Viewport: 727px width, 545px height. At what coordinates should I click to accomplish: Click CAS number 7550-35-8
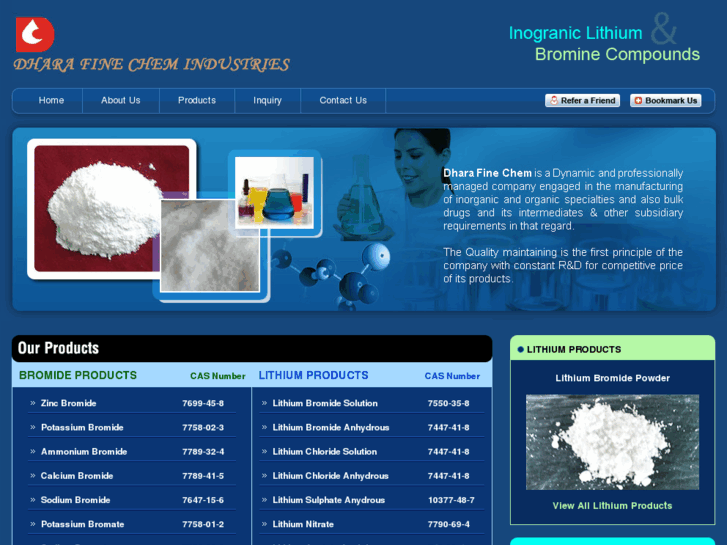[448, 403]
